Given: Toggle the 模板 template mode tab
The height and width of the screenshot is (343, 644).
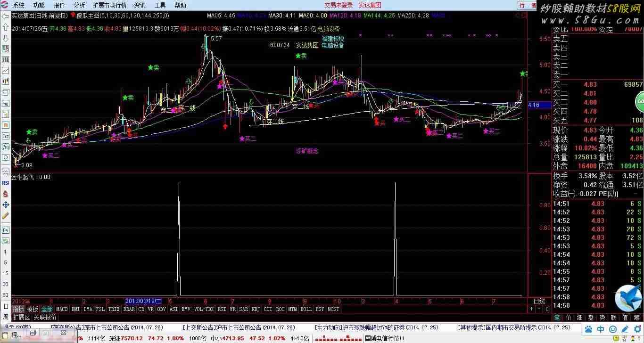Looking at the screenshot, I should coord(33,309).
